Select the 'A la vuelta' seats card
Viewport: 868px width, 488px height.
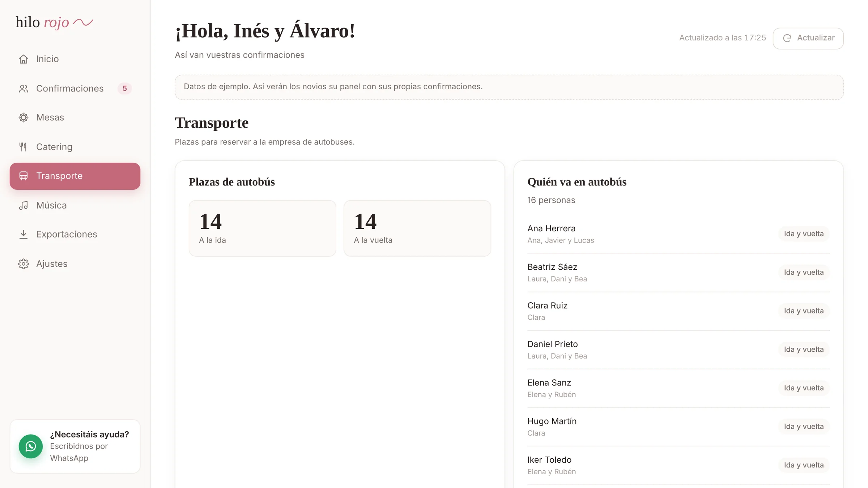(417, 228)
